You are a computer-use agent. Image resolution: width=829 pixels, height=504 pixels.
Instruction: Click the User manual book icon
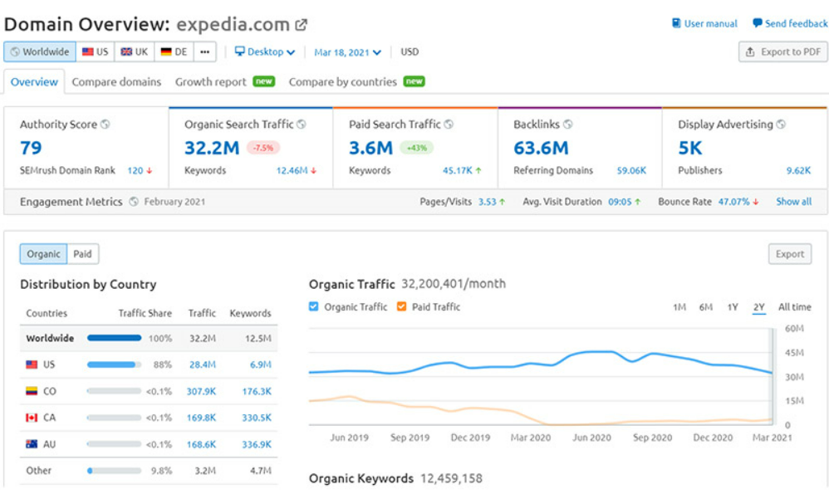point(675,23)
